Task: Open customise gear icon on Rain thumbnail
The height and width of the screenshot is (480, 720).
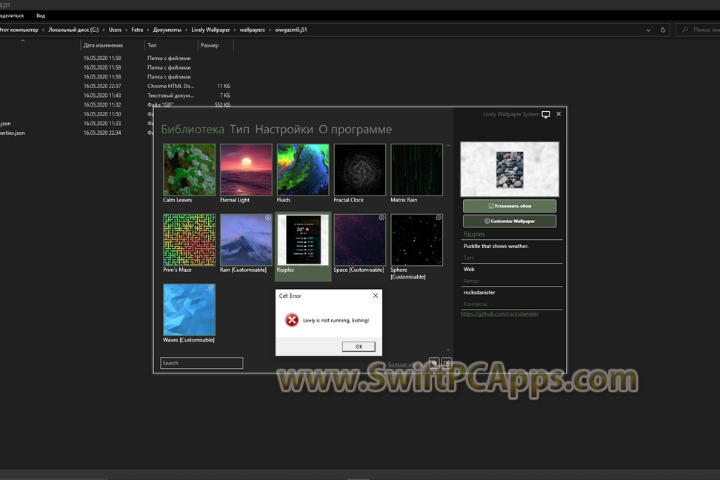Action: point(268,218)
